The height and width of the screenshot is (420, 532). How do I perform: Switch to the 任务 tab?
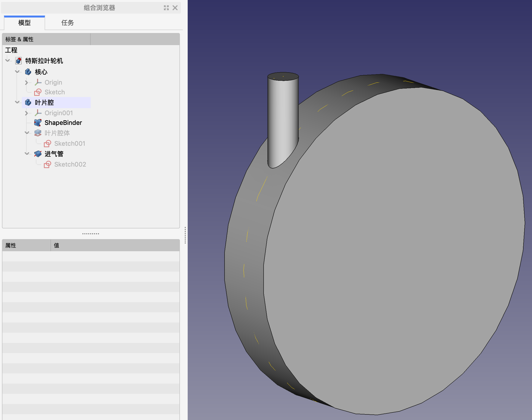[67, 23]
